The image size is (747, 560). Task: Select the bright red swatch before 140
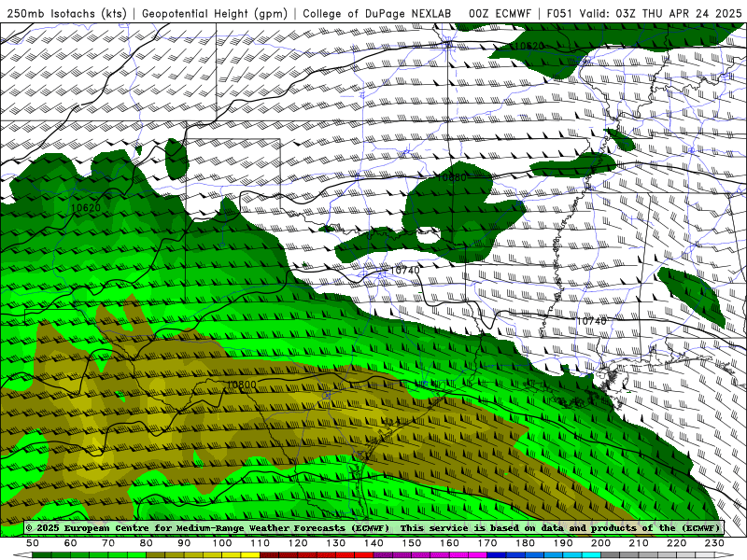pos(364,555)
